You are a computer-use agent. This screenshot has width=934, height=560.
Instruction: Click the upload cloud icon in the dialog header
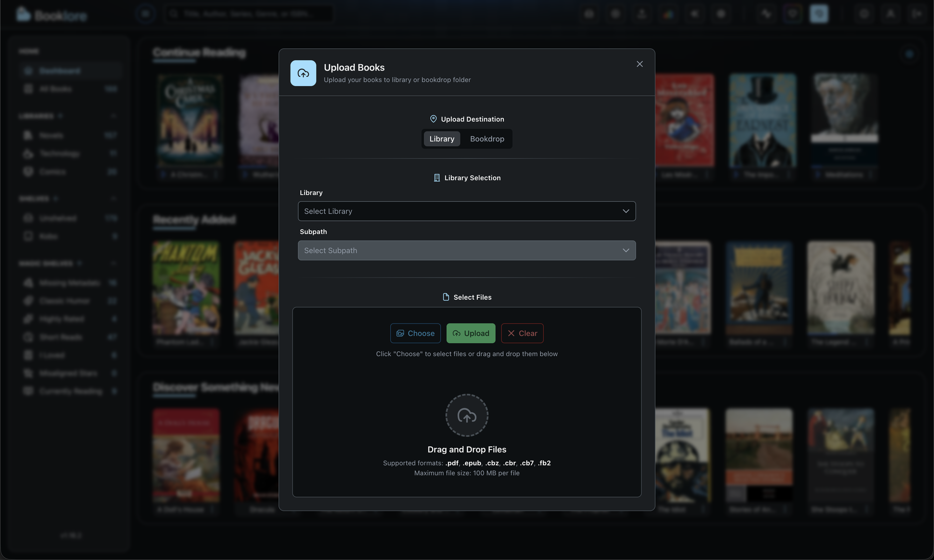click(x=303, y=73)
